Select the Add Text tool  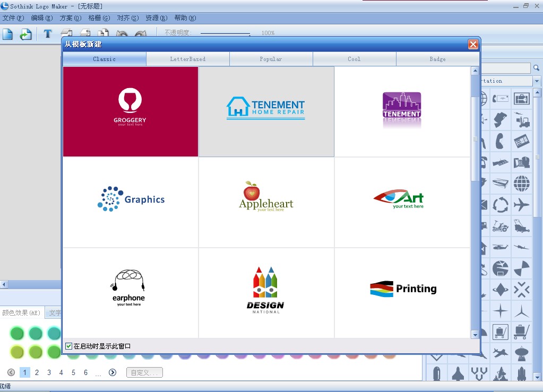click(x=48, y=33)
